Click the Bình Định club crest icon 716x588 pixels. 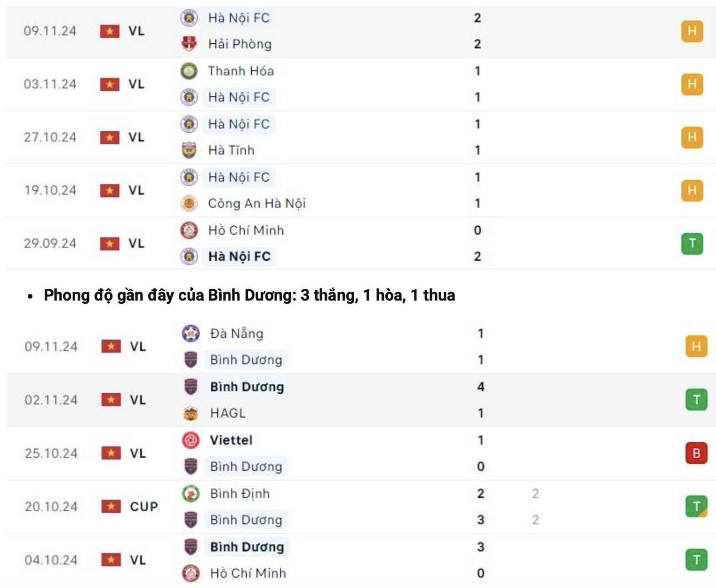click(x=191, y=493)
